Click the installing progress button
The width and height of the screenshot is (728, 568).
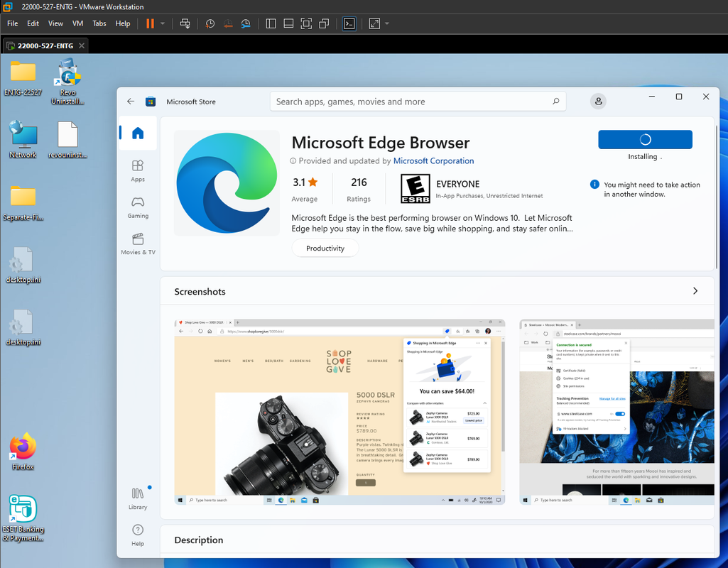pos(645,139)
